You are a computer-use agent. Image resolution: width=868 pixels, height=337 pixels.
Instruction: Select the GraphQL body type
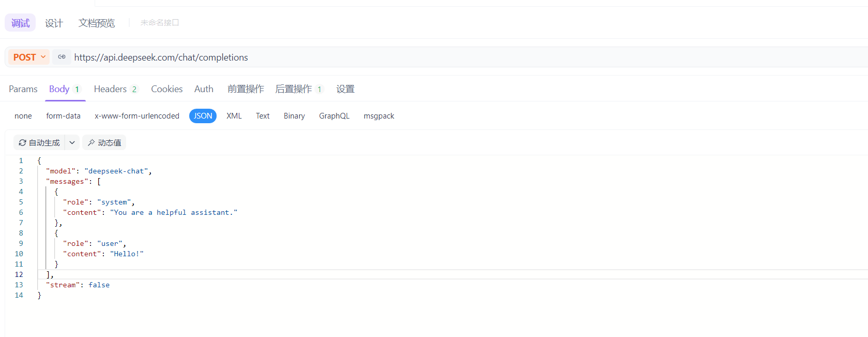334,116
